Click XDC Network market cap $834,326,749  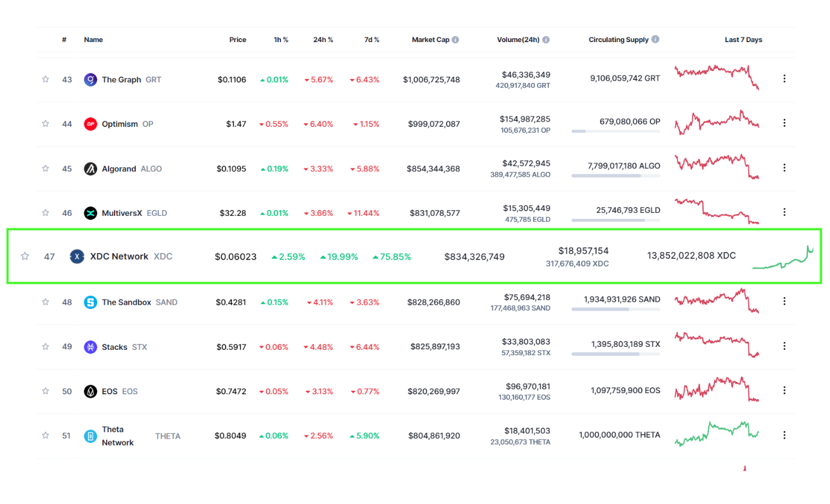(x=474, y=257)
